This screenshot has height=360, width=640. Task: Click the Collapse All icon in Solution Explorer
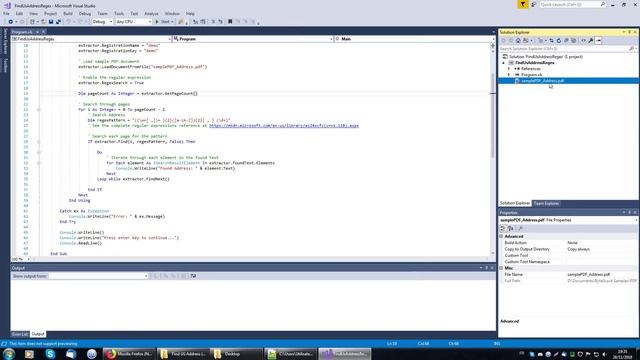coord(566,40)
